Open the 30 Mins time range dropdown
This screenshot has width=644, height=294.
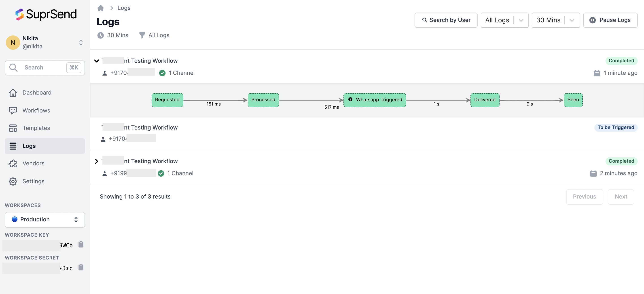(x=555, y=20)
